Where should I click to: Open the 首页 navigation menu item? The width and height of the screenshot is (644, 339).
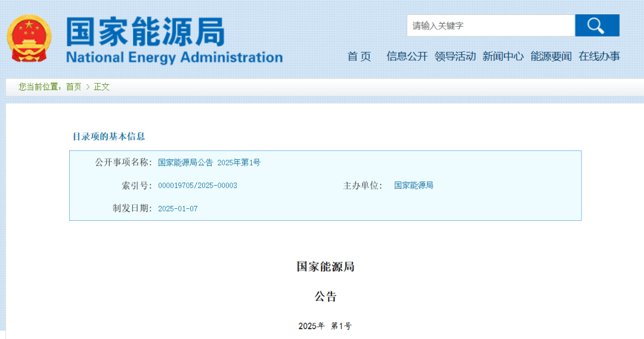(x=359, y=56)
